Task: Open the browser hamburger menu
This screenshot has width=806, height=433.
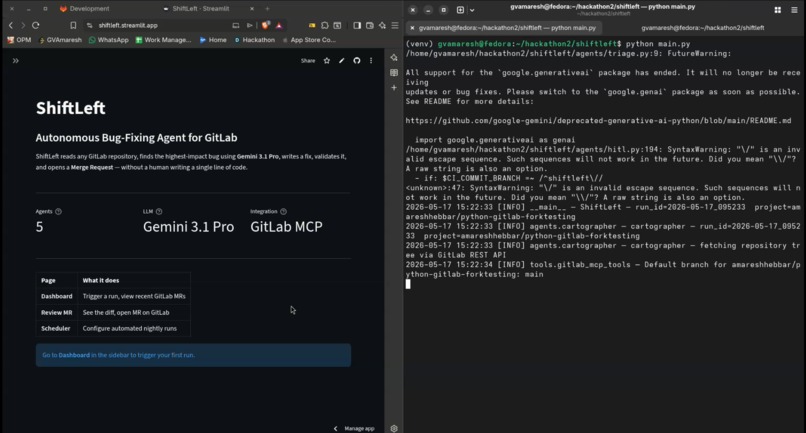Action: click(x=395, y=25)
